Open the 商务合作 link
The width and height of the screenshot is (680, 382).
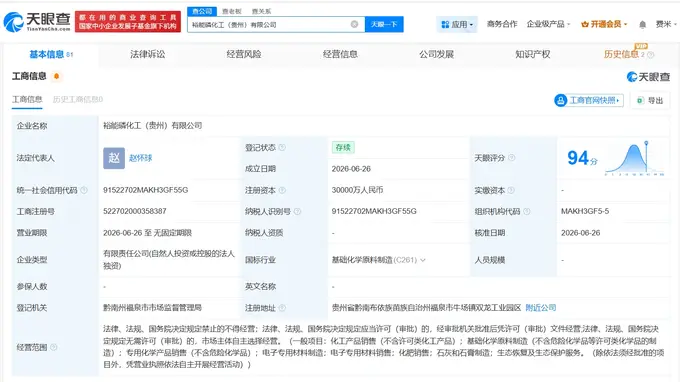coord(502,24)
